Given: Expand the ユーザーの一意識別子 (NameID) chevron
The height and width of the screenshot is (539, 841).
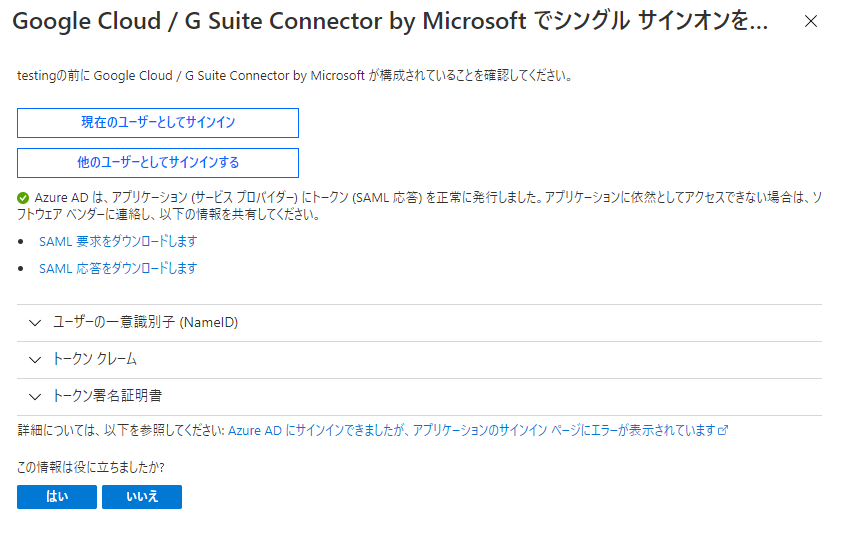Looking at the screenshot, I should pyautogui.click(x=35, y=323).
